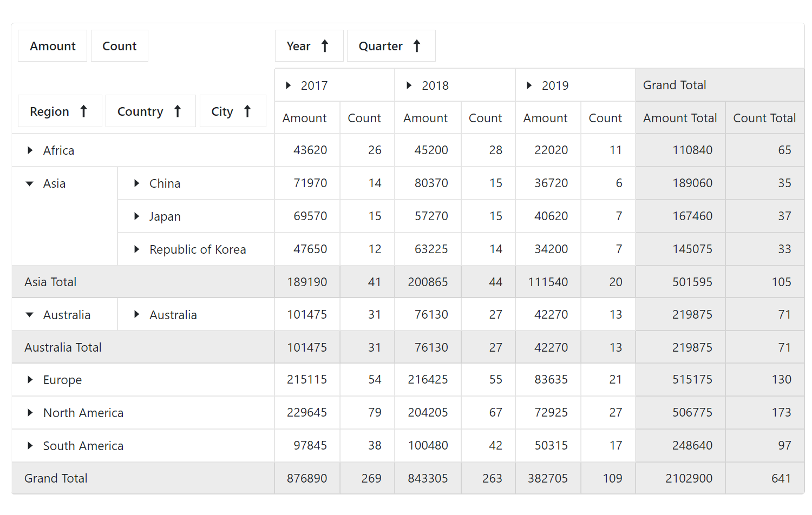Click sort arrow on Region field
Viewport: 812px width, 515px height.
pyautogui.click(x=83, y=111)
